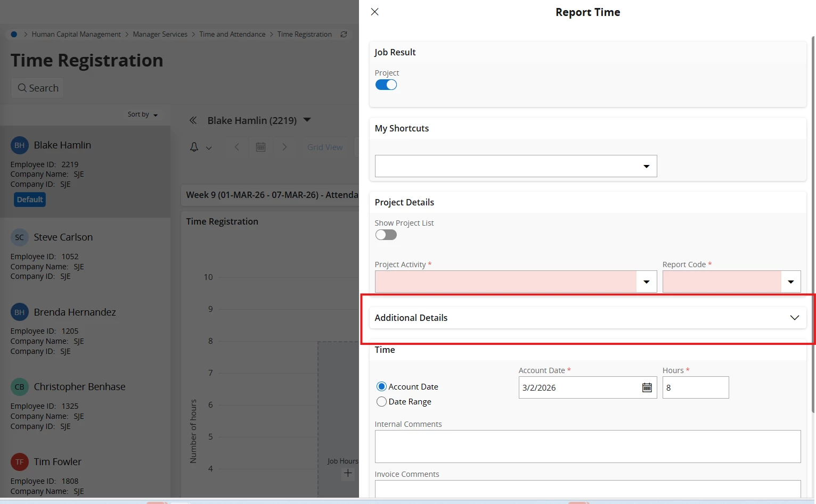Collapse employee list with double-chevron icon

[193, 121]
